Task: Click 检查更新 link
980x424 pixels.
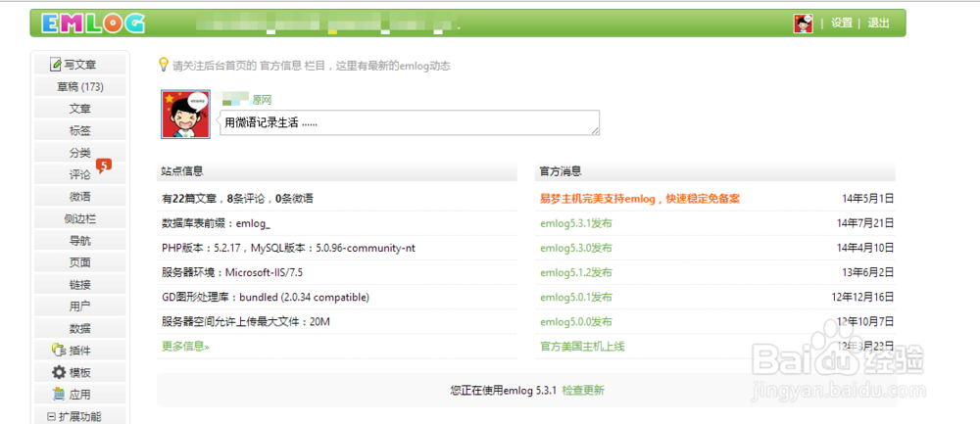Action: pyautogui.click(x=583, y=391)
